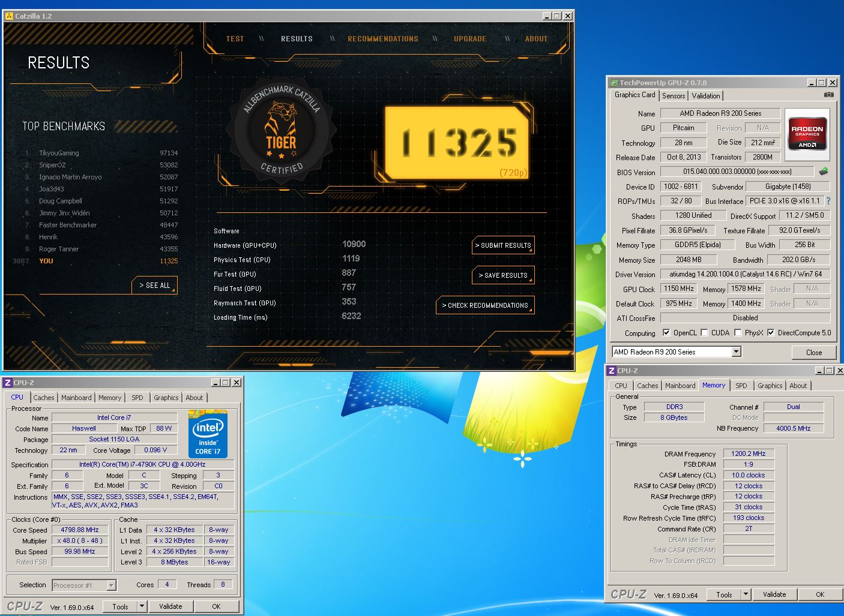Open the TEST tab in Catzilla

[235, 39]
